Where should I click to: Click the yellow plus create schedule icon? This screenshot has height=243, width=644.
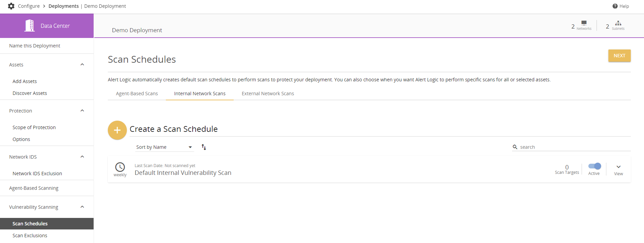117,130
